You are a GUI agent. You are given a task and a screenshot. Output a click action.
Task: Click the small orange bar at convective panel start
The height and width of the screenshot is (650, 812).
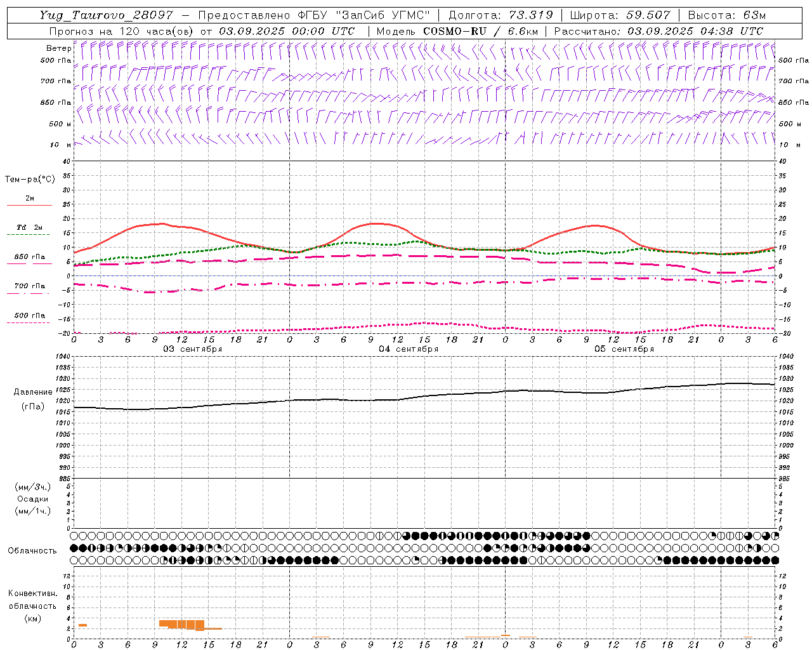(x=82, y=625)
